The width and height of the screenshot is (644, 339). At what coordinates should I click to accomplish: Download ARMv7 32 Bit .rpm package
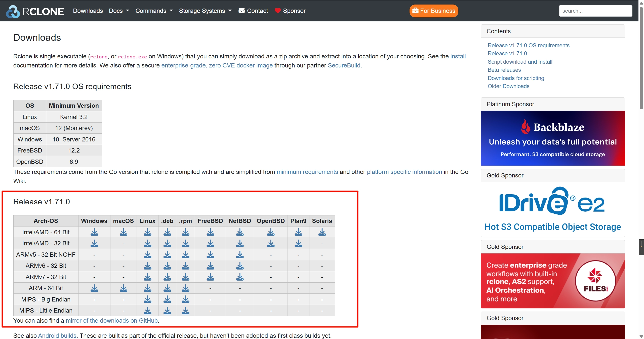[186, 277]
